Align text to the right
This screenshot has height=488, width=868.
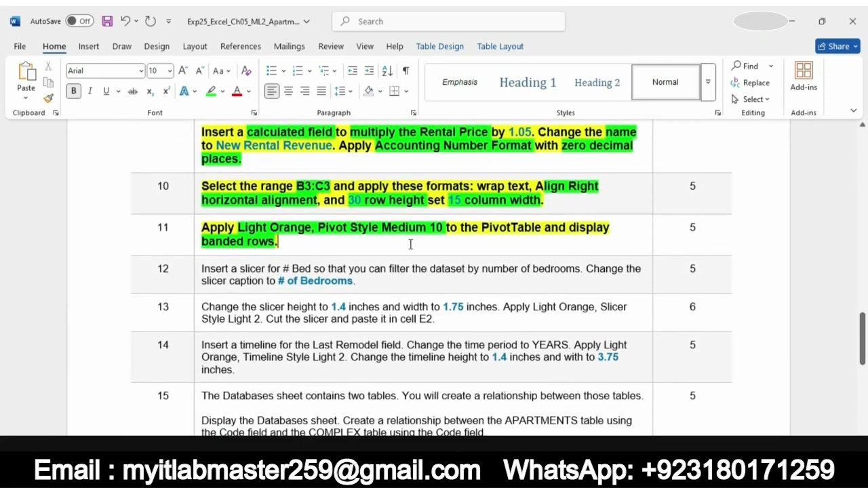point(305,91)
